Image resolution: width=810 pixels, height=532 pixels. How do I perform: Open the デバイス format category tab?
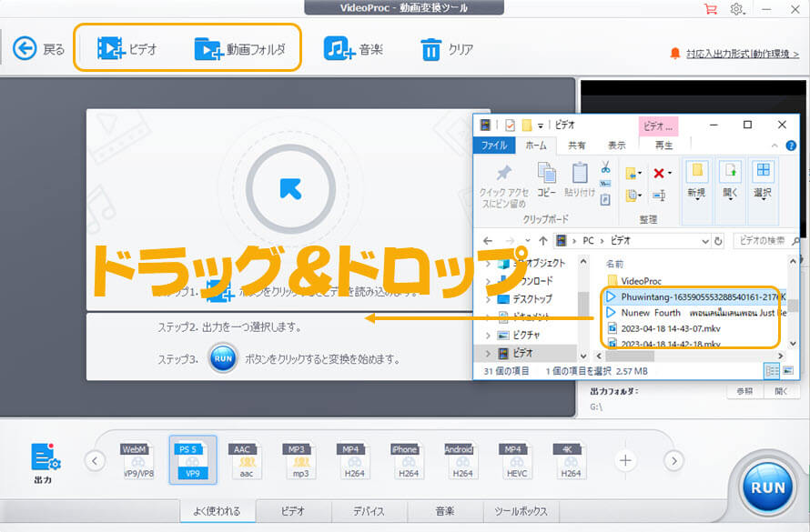pos(369,511)
